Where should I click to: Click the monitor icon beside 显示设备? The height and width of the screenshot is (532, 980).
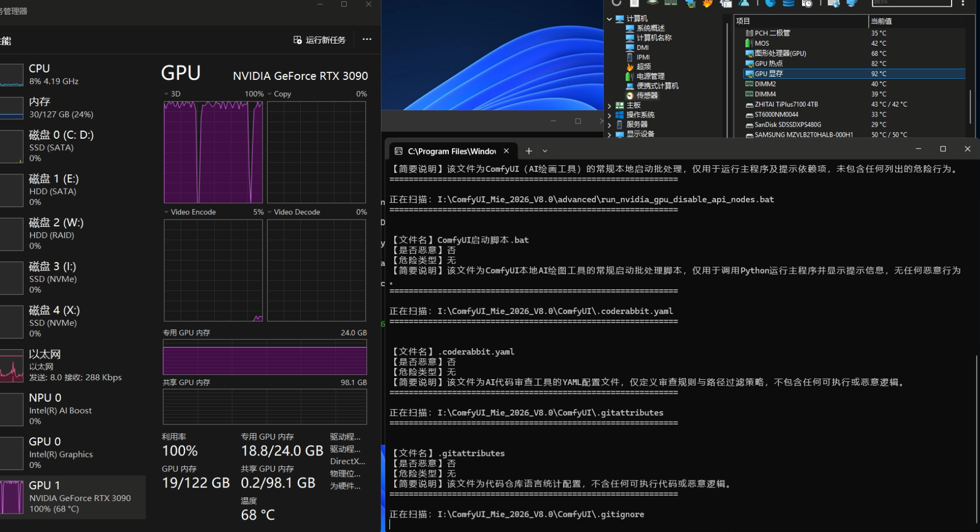click(620, 134)
